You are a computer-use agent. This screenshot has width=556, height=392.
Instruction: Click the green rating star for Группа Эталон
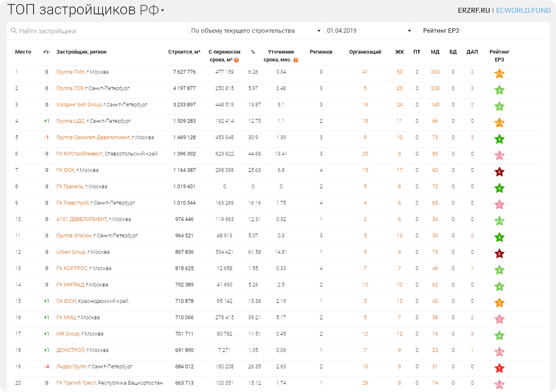click(499, 237)
